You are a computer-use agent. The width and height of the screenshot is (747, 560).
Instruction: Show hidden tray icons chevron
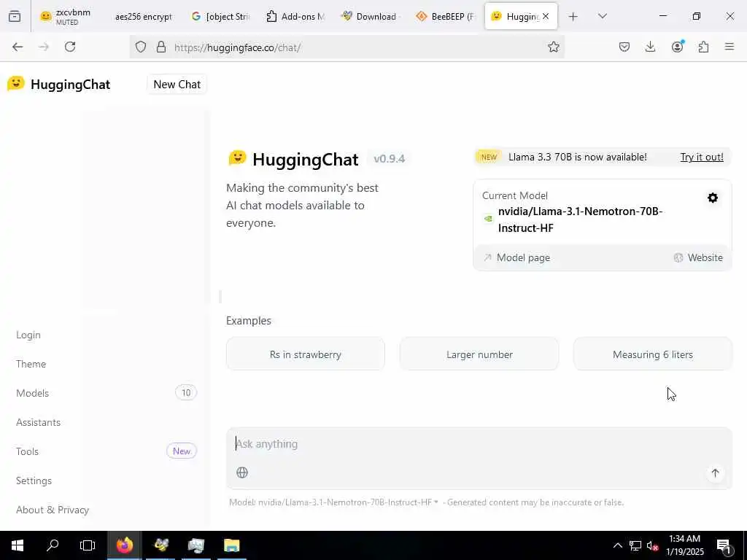coord(617,545)
